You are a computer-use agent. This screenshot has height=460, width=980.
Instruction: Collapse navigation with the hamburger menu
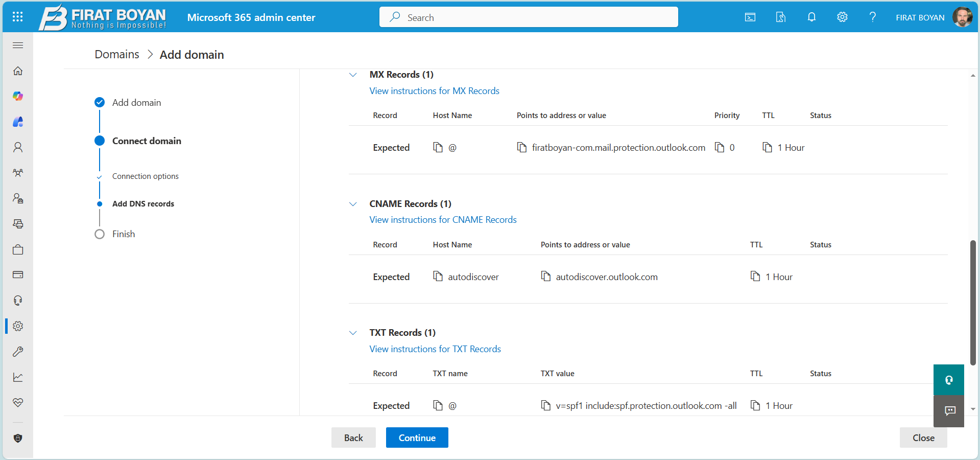point(17,45)
